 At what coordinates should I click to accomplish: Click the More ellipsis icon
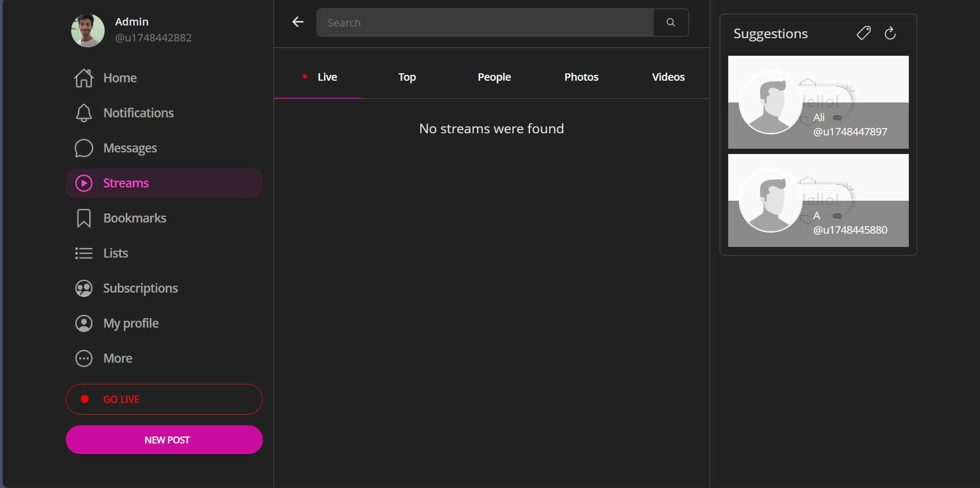point(84,358)
